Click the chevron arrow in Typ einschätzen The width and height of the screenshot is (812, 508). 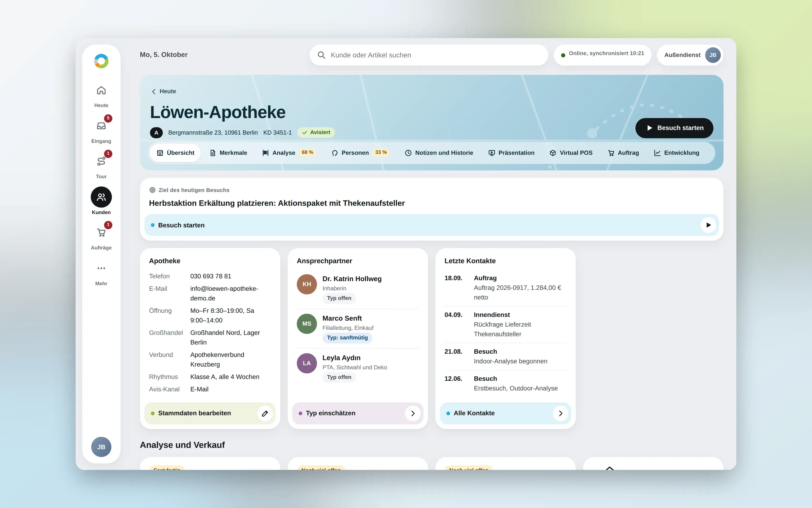(x=413, y=413)
